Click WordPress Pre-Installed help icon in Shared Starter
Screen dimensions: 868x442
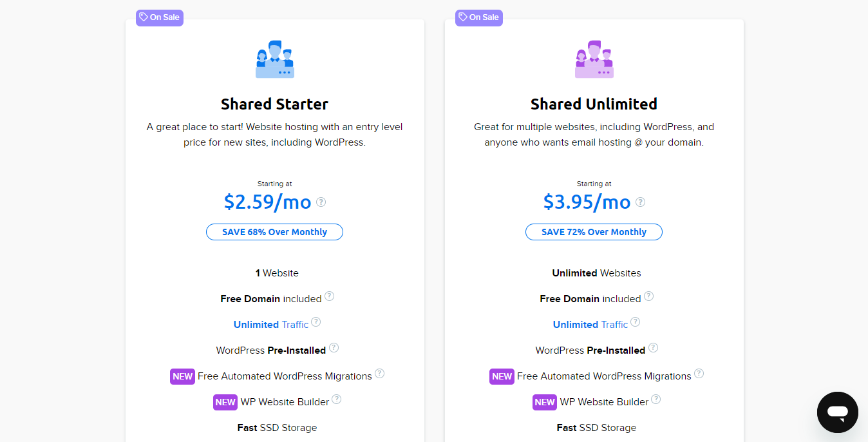334,348
